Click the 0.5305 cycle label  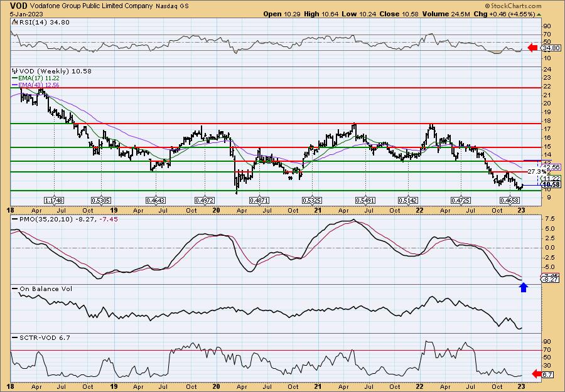101,200
